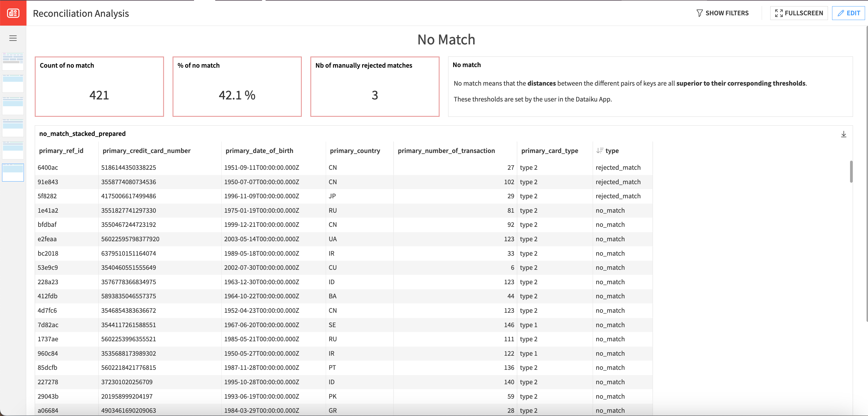The width and height of the screenshot is (868, 416).
Task: Open SHOW FILTERS panel
Action: coord(723,13)
